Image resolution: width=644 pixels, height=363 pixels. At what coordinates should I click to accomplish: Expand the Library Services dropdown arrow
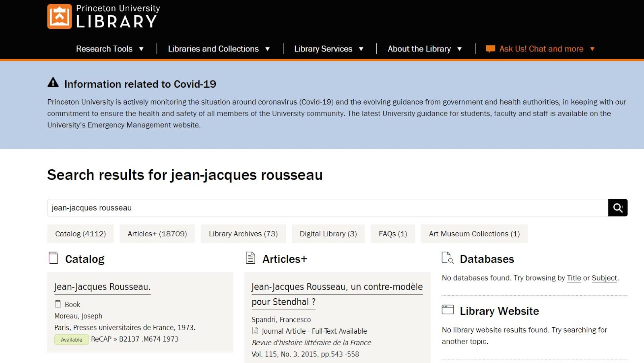pyautogui.click(x=361, y=49)
